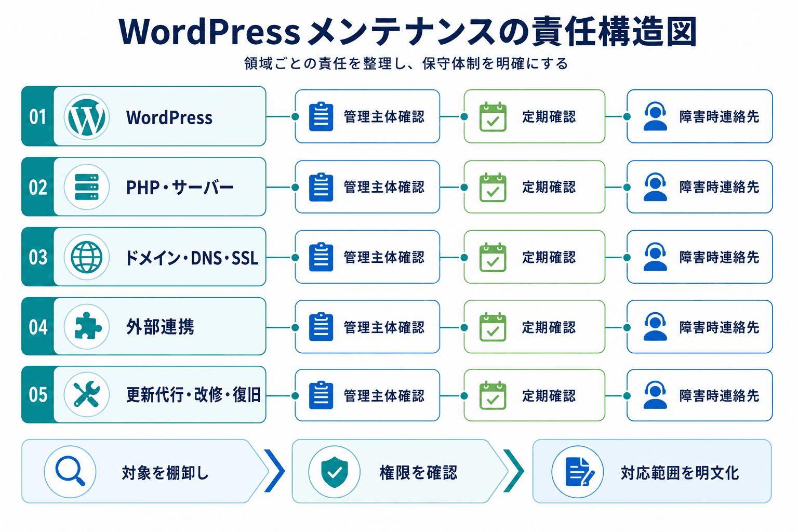Click 定期確認 text in 外部連携 row
The height and width of the screenshot is (532, 798).
(x=549, y=327)
